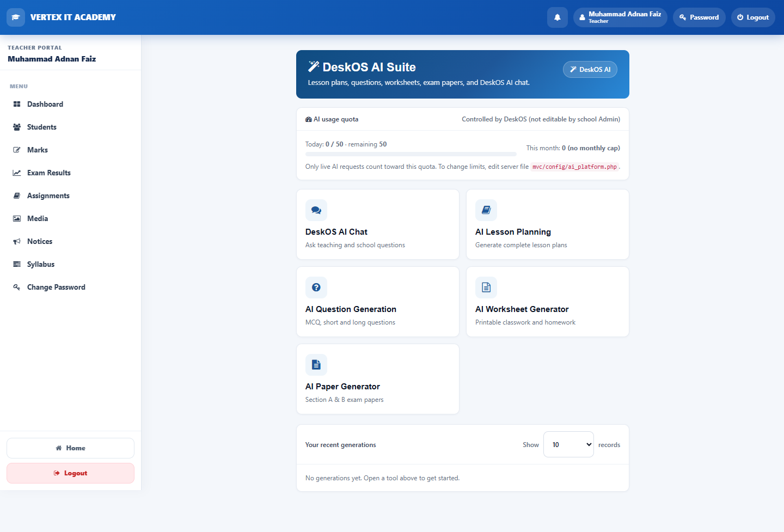Go to Syllabus in the sidebar
784x532 pixels.
tap(71, 264)
